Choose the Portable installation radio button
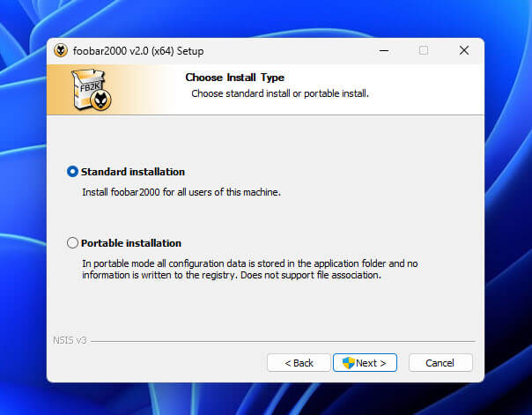Image resolution: width=532 pixels, height=415 pixels. 72,243
